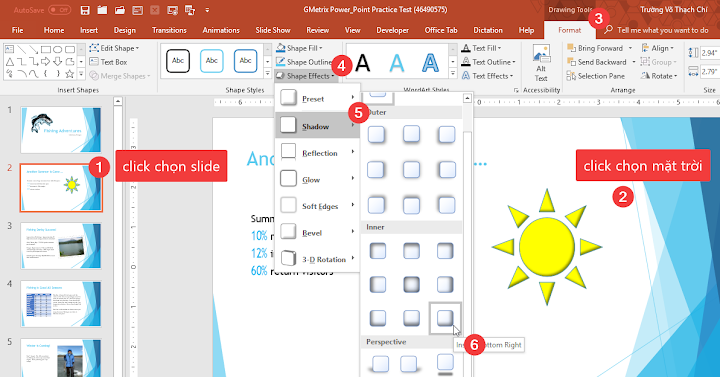Open the Bevel submenu
This screenshot has height=377, width=720.
(x=317, y=233)
